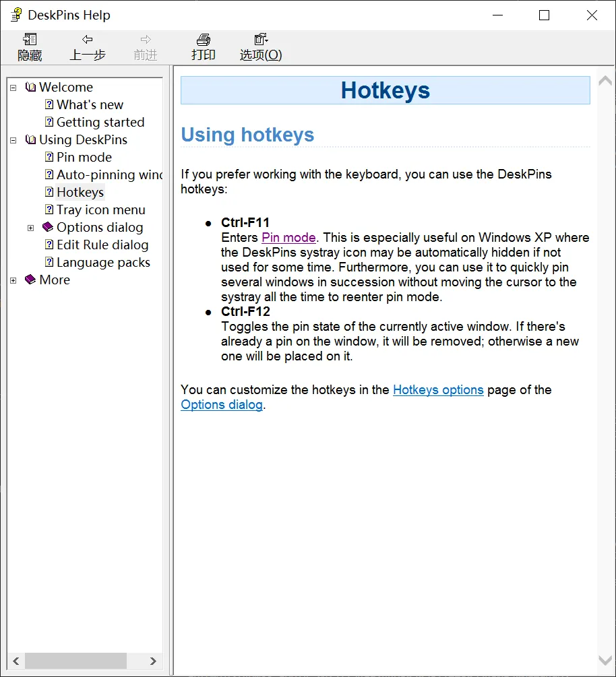
Task: Open the Language packs topic
Action: click(x=103, y=262)
